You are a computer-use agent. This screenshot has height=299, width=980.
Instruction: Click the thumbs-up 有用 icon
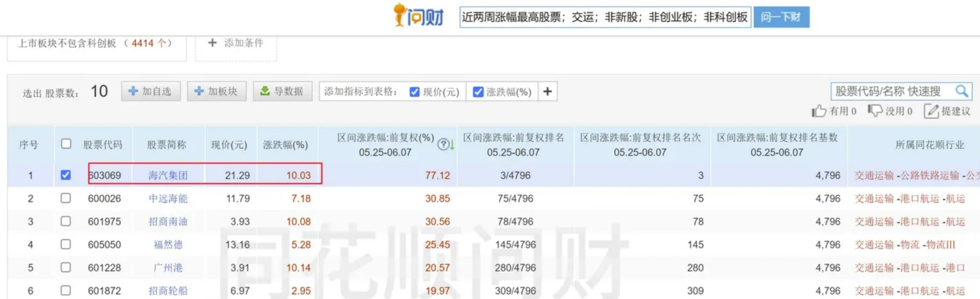pyautogui.click(x=819, y=111)
